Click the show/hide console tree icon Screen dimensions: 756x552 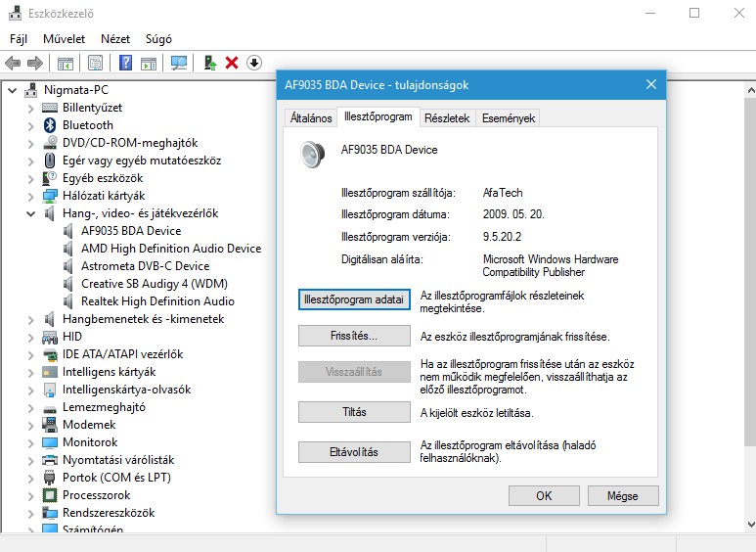[66, 63]
